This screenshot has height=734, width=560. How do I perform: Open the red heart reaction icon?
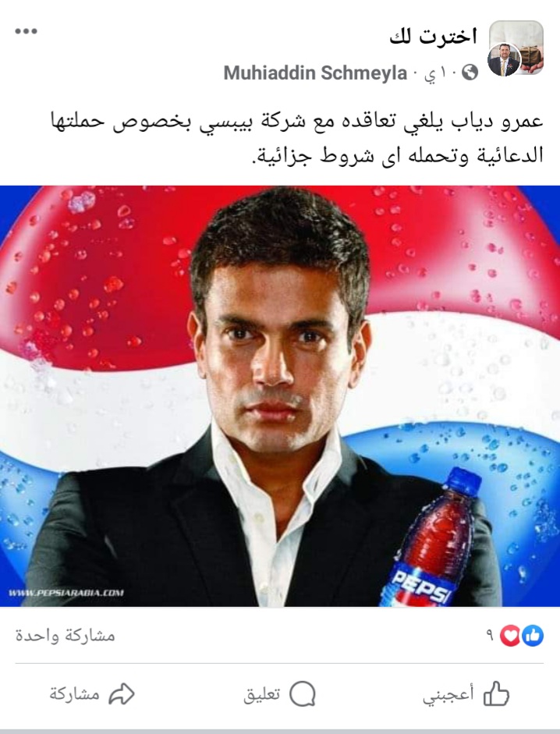coord(510,635)
